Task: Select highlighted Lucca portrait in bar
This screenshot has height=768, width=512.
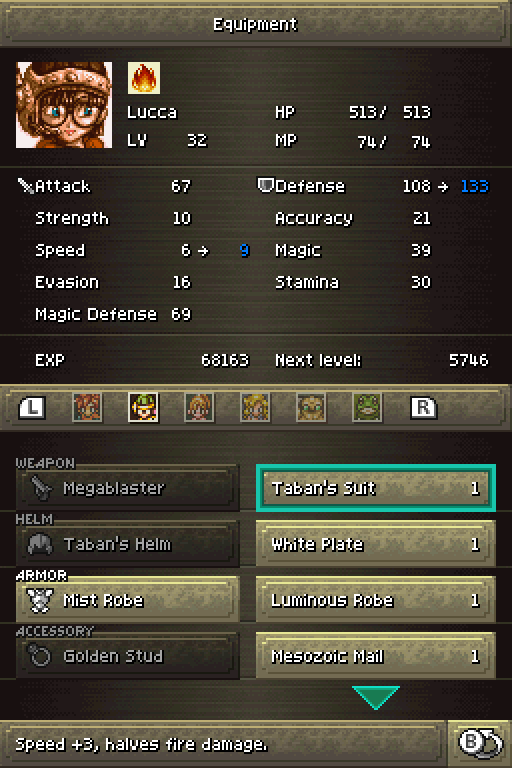Action: point(143,407)
